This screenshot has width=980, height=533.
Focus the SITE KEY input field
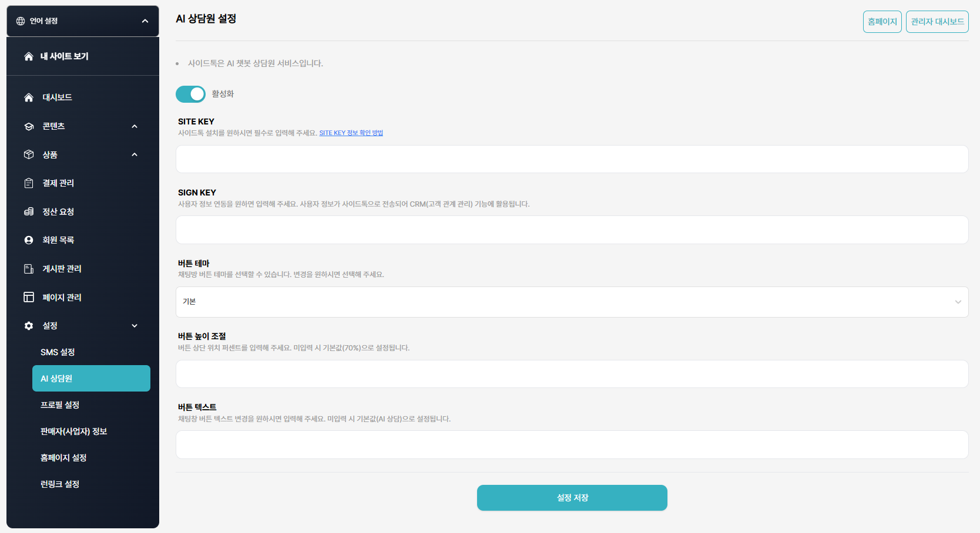pos(572,159)
